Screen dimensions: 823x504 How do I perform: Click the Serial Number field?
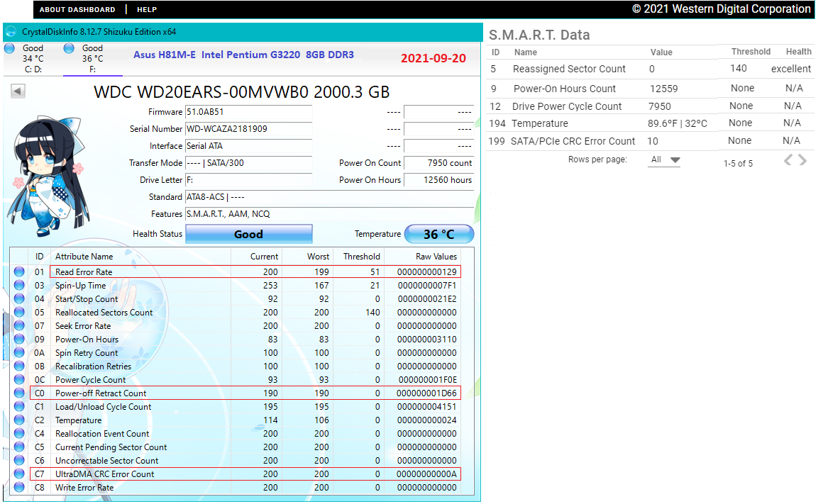click(x=249, y=129)
